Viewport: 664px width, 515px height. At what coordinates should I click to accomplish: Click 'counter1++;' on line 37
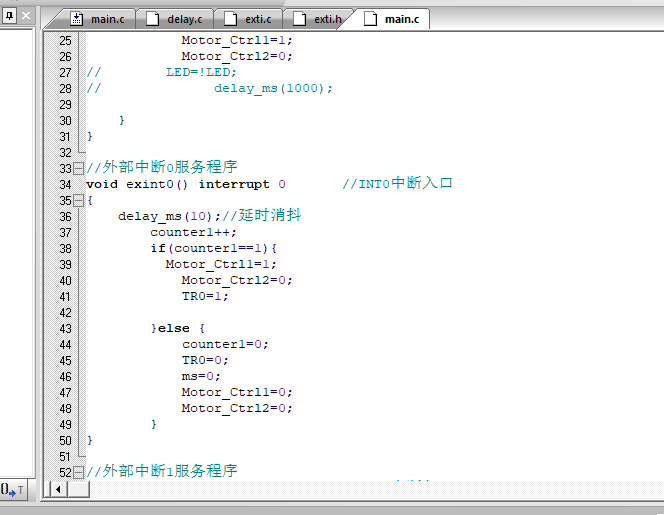(x=194, y=233)
